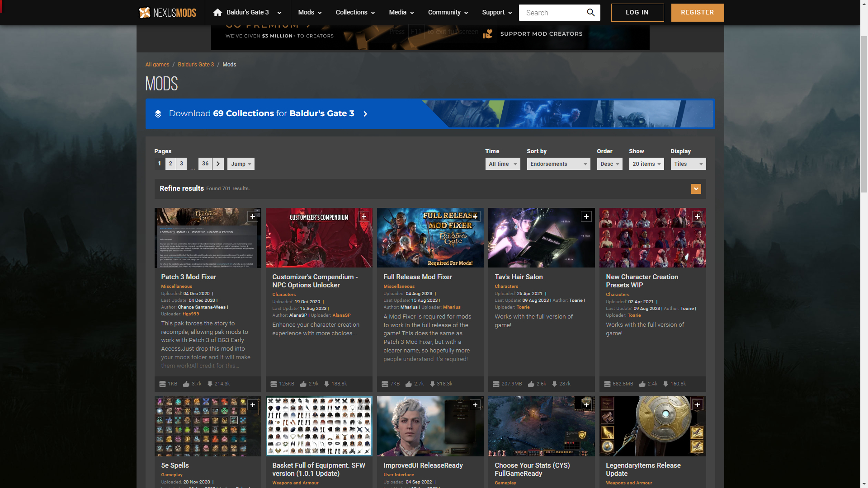The image size is (868, 488).
Task: Open the Media menu
Action: (401, 13)
